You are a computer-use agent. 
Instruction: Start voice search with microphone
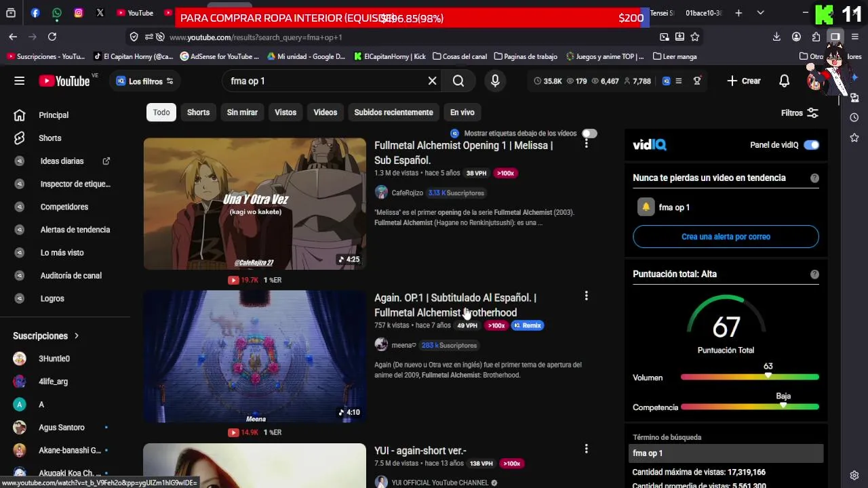[x=495, y=81]
